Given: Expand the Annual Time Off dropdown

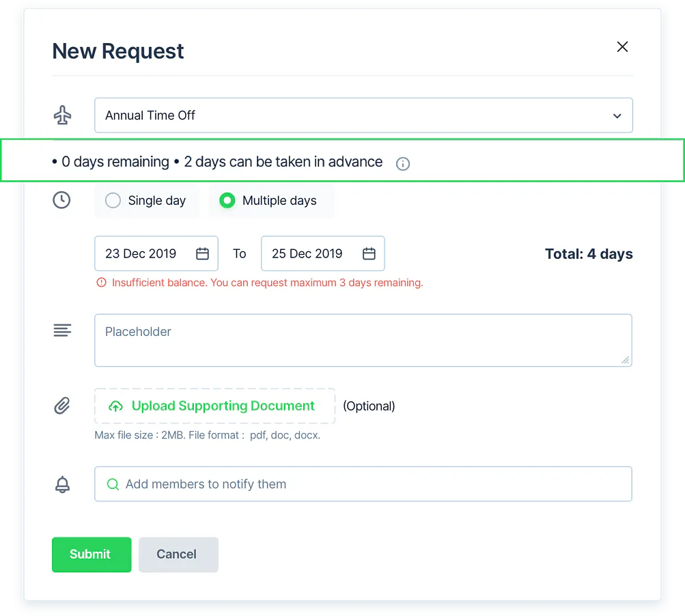Looking at the screenshot, I should click(x=363, y=115).
